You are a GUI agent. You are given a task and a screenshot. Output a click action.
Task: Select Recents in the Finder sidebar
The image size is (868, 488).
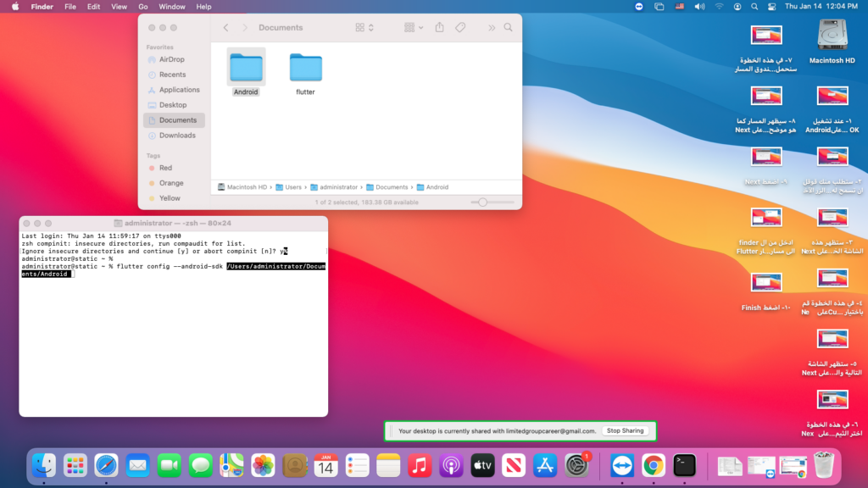172,75
